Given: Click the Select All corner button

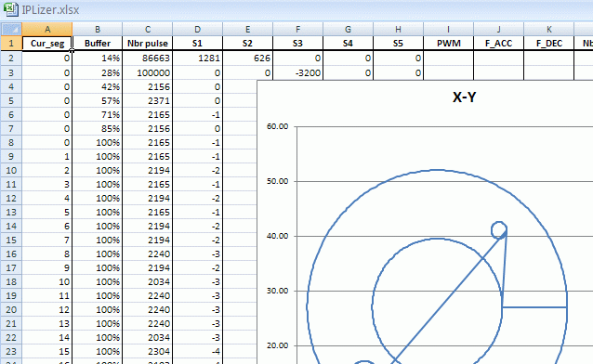Looking at the screenshot, I should pos(11,29).
